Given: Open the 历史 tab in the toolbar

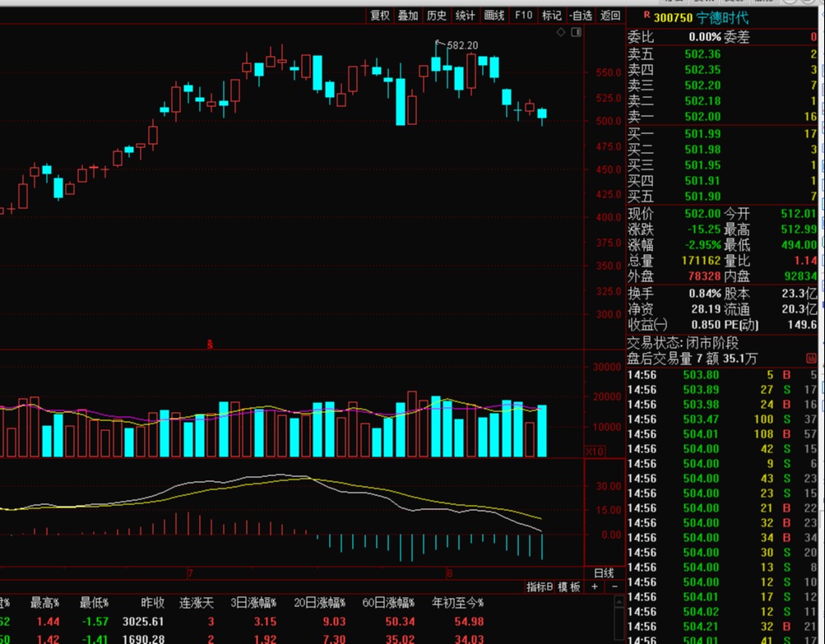Looking at the screenshot, I should tap(437, 15).
